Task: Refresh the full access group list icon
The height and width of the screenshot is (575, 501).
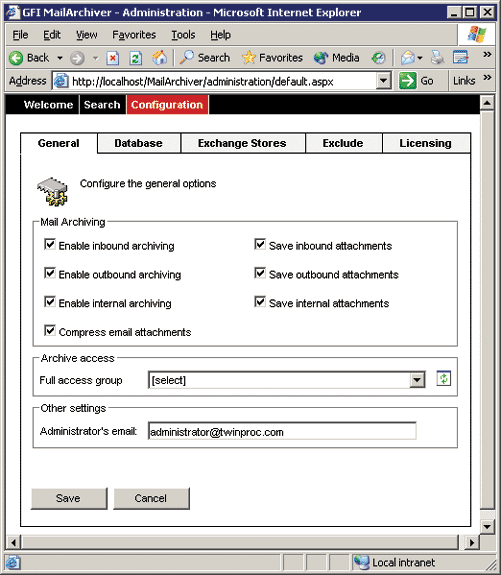Action: (x=443, y=378)
